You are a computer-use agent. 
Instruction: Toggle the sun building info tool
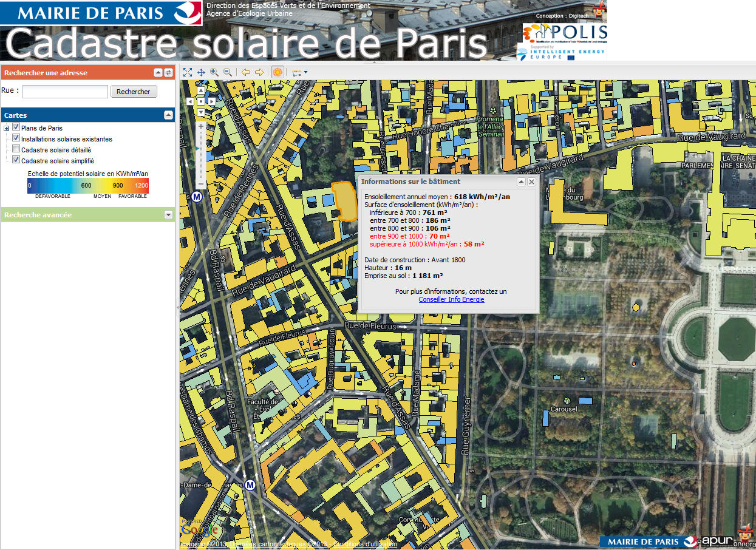[x=278, y=72]
